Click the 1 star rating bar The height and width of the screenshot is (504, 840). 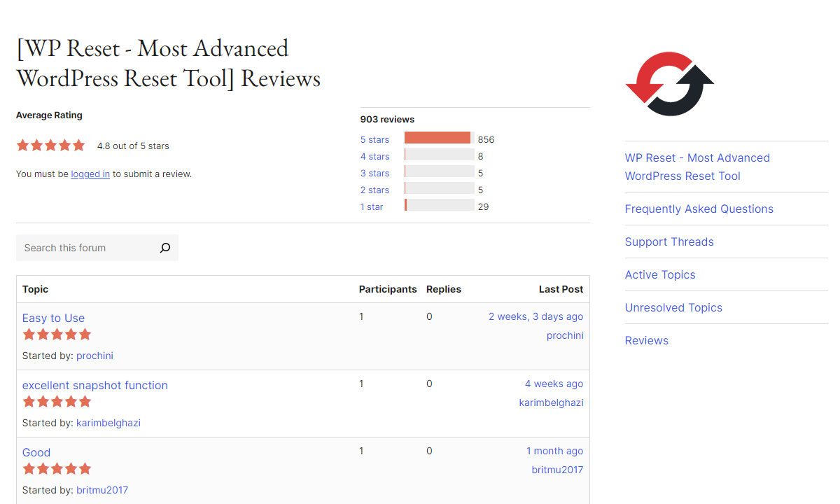(439, 205)
